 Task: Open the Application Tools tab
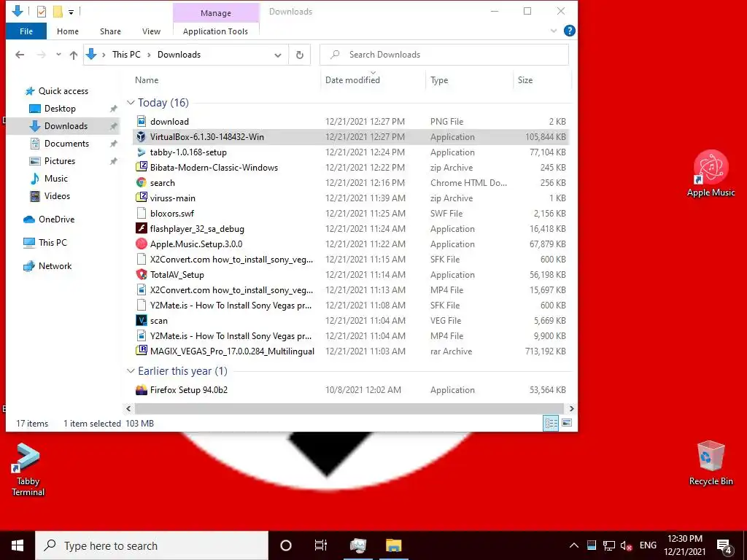(x=215, y=31)
